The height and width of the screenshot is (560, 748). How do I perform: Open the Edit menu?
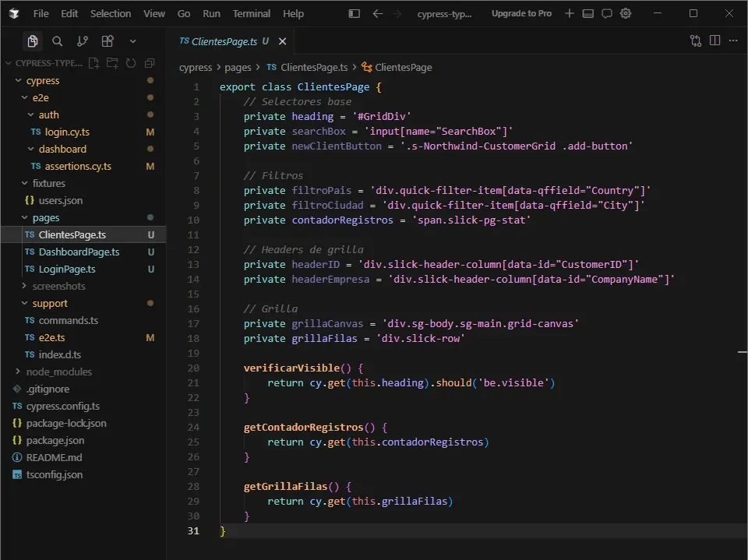pyautogui.click(x=69, y=13)
